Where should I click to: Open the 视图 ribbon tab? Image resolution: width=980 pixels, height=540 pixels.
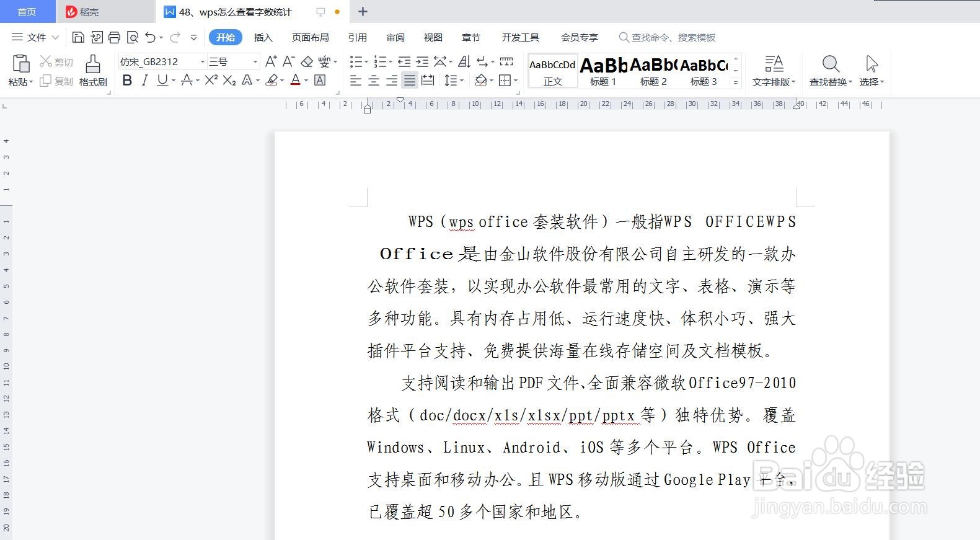coord(433,37)
